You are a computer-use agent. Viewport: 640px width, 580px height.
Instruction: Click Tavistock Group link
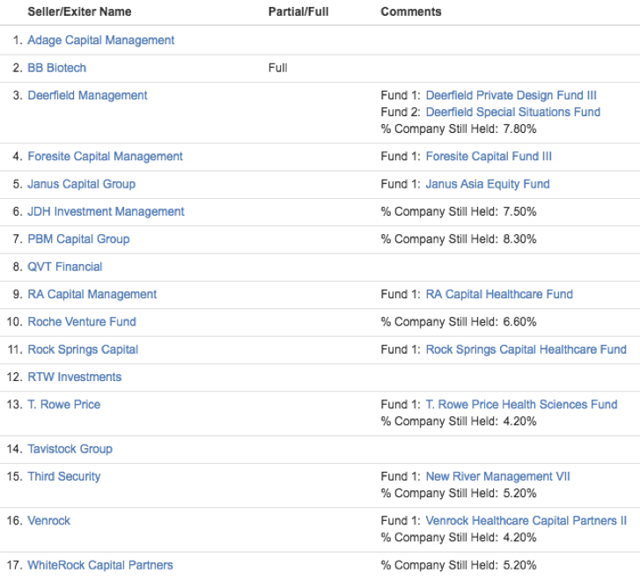(x=70, y=449)
